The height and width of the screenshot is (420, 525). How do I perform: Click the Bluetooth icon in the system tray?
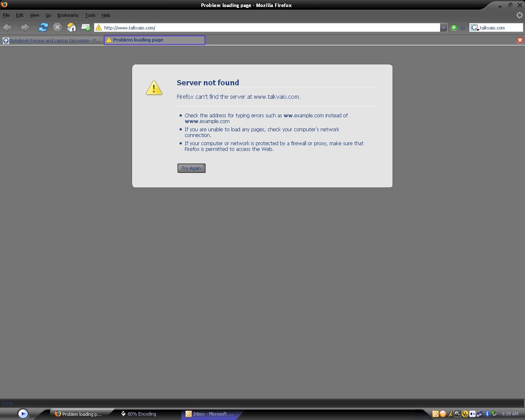coord(487,414)
